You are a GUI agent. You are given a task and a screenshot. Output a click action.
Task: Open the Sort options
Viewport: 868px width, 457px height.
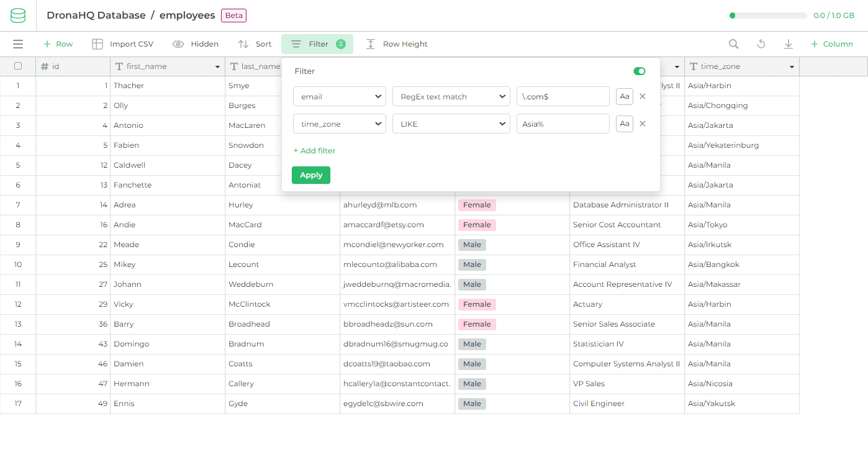[x=255, y=44]
